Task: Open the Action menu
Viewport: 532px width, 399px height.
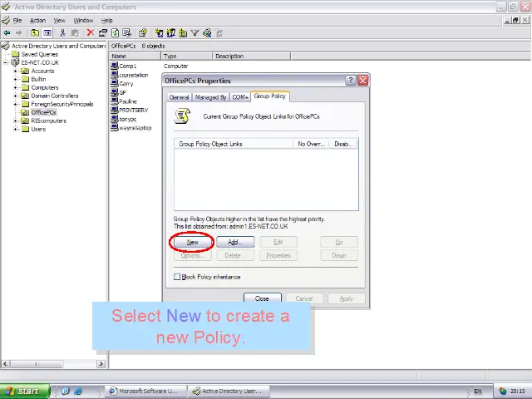Action: [37, 20]
